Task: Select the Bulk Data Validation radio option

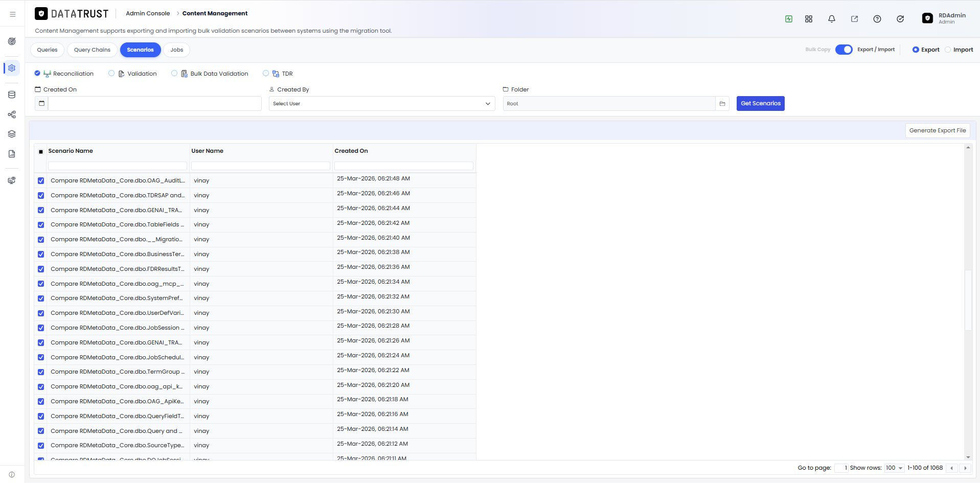Action: (174, 73)
